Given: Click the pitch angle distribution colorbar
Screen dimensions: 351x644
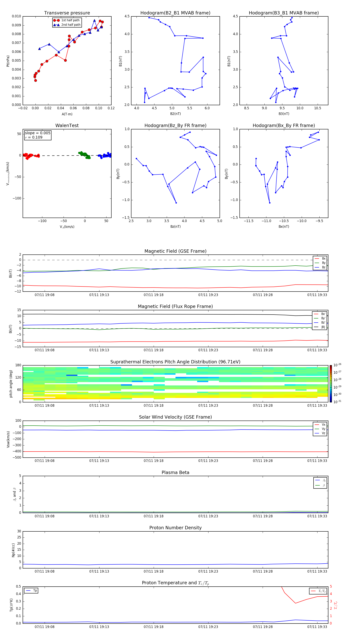Looking at the screenshot, I should coord(331,384).
